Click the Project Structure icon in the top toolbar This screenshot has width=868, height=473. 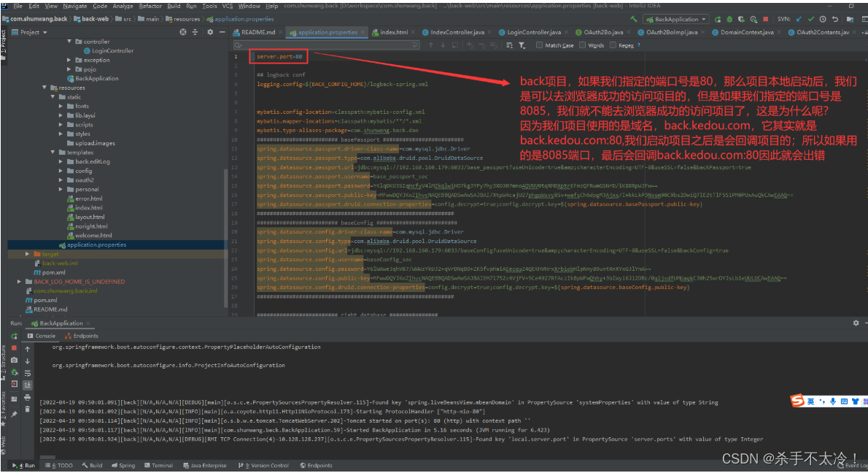click(850, 19)
